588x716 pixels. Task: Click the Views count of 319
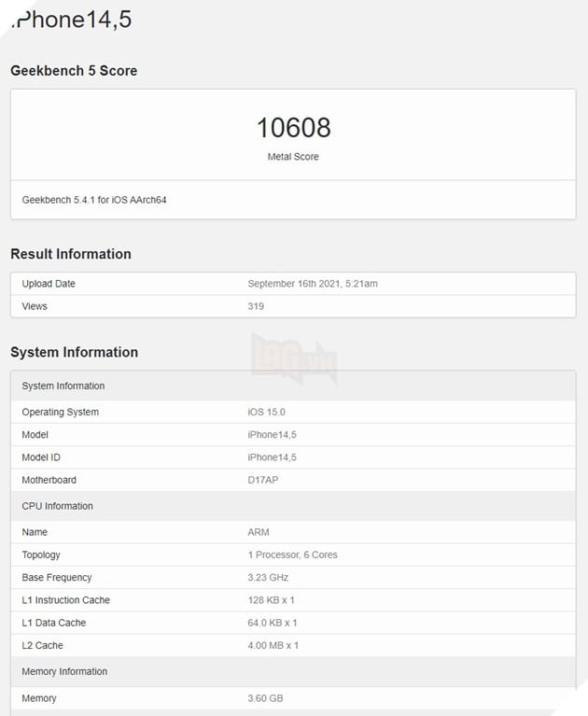(x=256, y=306)
